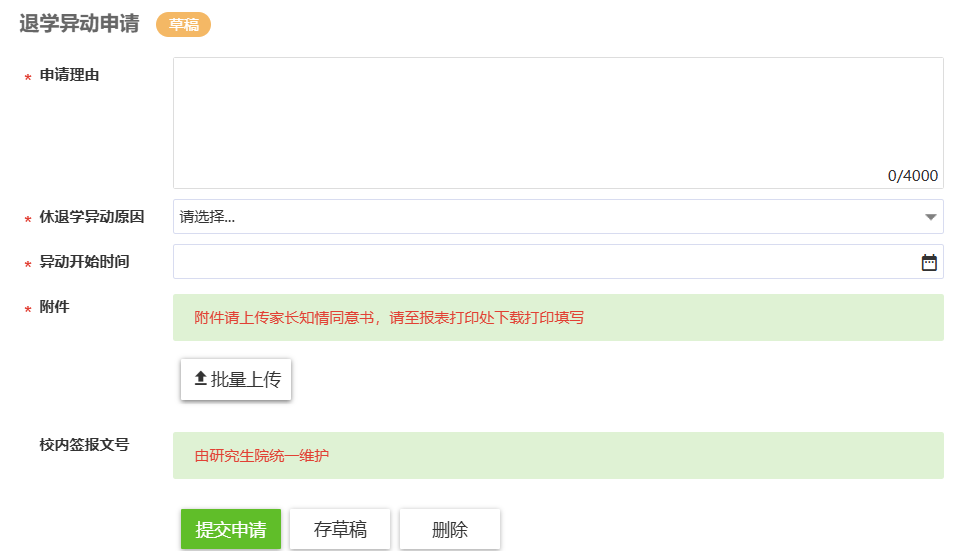The image size is (957, 551).
Task: Click the 附件 upload instructions notice
Action: coord(558,317)
